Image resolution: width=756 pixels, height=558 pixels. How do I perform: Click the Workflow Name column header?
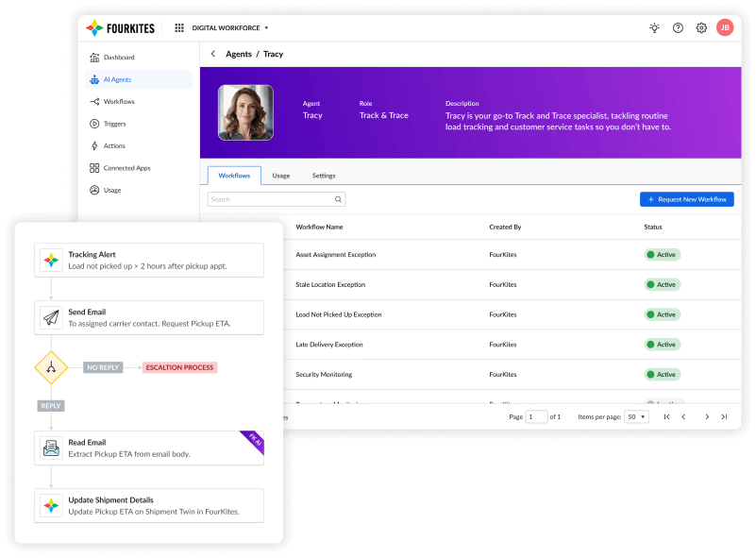point(319,228)
